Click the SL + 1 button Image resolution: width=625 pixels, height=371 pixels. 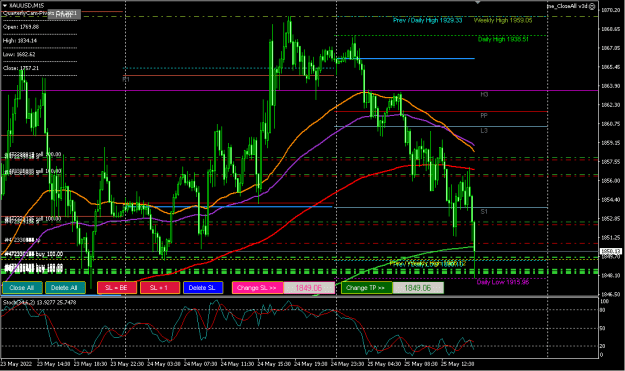pos(159,288)
